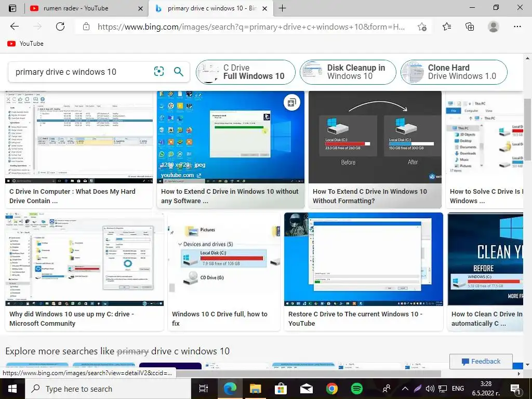Open Collections icon in toolbar

coord(470,26)
